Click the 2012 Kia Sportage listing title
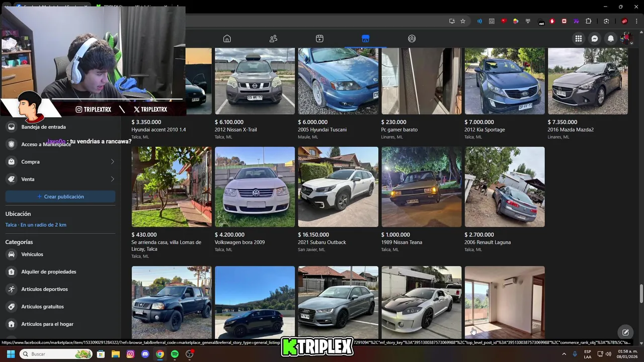644x362 pixels. point(485,130)
